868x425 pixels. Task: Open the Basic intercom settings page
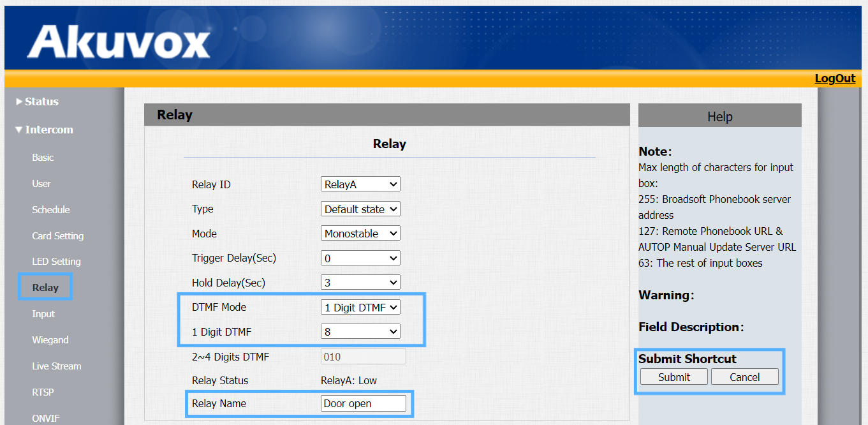tap(43, 158)
